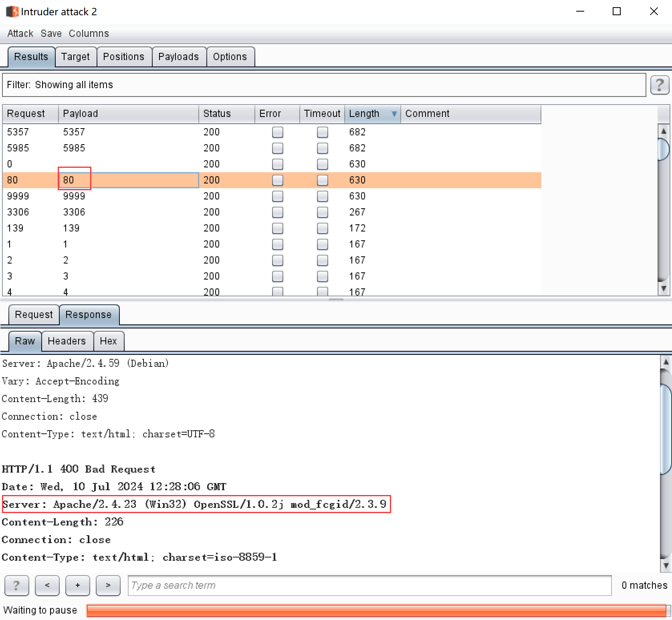Screen dimensions: 672x620
Task: Toggle Timeout checkbox for request 80
Action: 323,180
